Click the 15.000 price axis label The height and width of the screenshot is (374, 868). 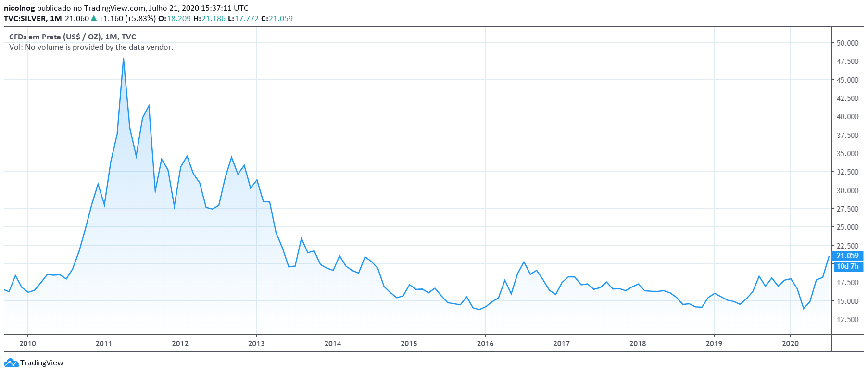[x=847, y=301]
